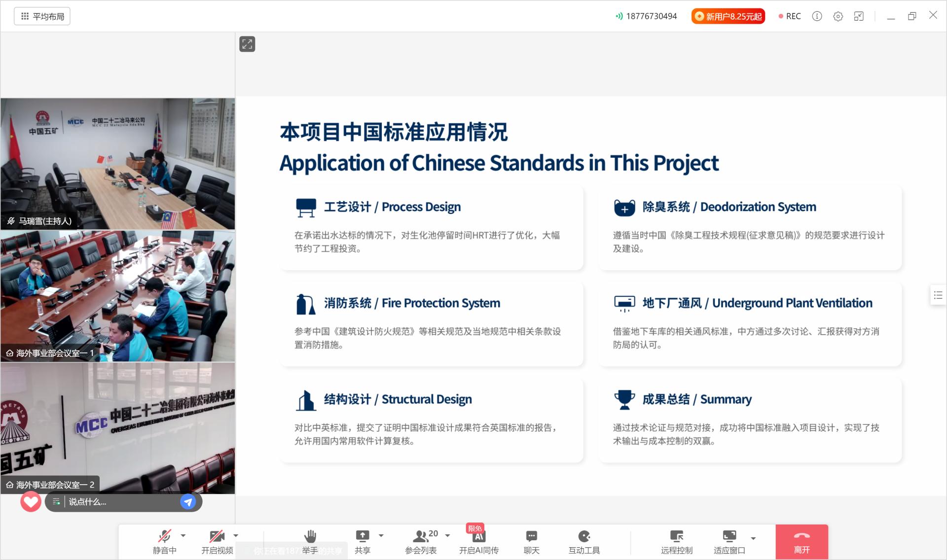Screen dimensions: 947x560
Task: Open 平均布局 layout menu
Action: pyautogui.click(x=42, y=16)
